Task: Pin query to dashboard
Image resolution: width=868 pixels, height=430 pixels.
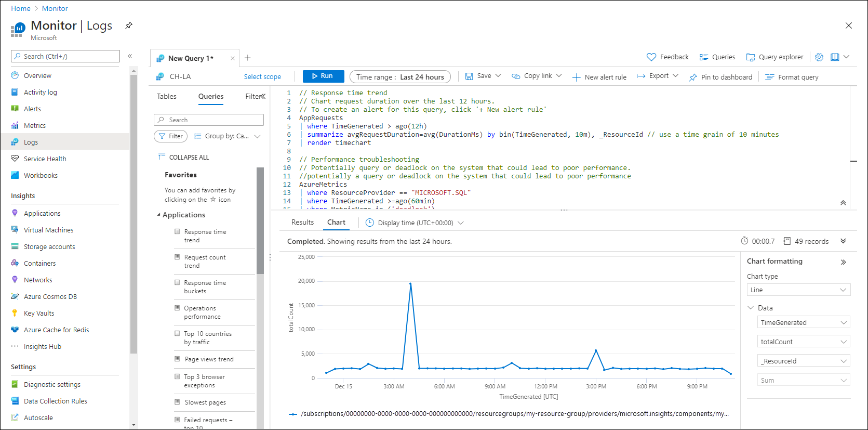Action: point(720,77)
